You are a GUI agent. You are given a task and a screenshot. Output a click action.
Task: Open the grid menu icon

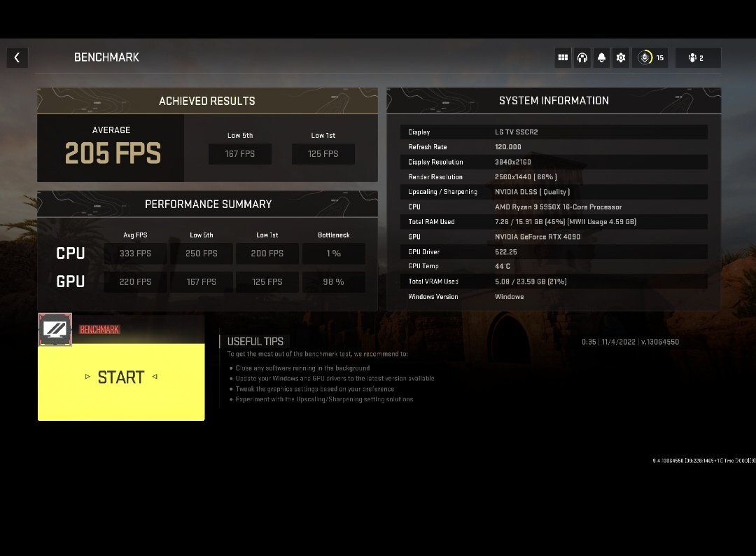tap(563, 58)
